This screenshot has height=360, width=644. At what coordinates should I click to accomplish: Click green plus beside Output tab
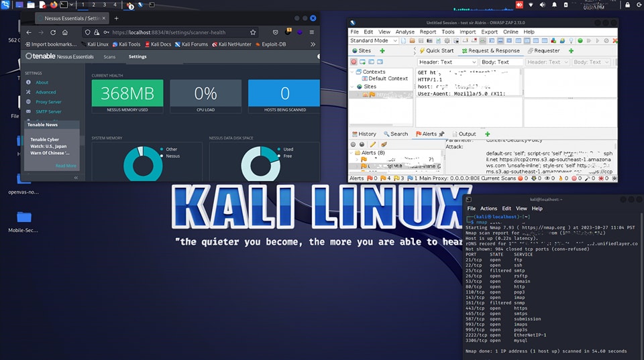click(488, 134)
